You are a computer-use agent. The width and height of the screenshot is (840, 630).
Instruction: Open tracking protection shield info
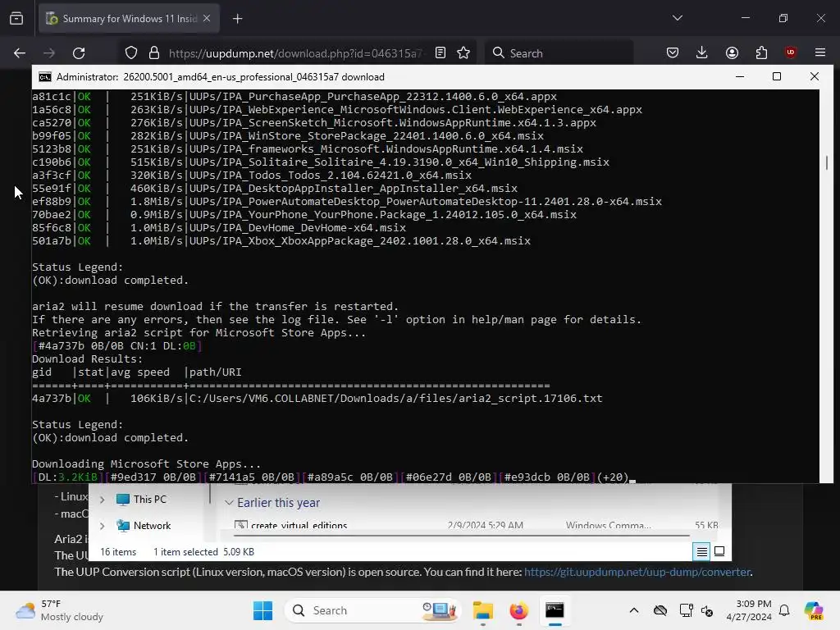tap(131, 53)
